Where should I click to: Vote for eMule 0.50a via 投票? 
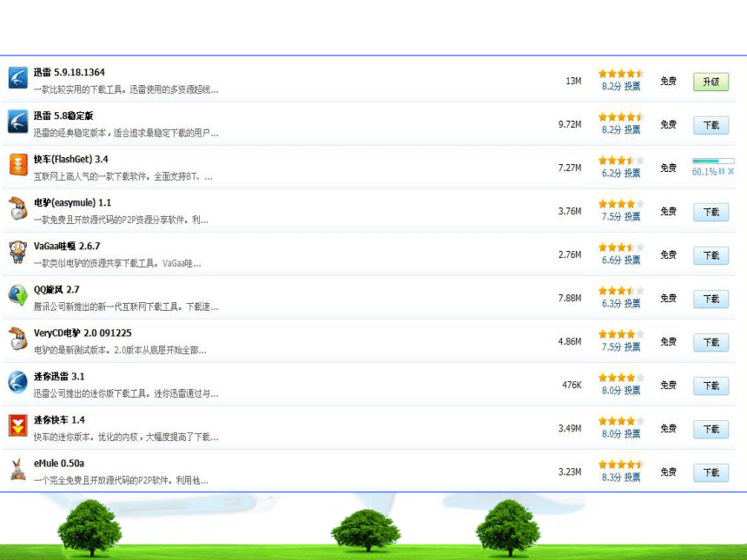(632, 478)
